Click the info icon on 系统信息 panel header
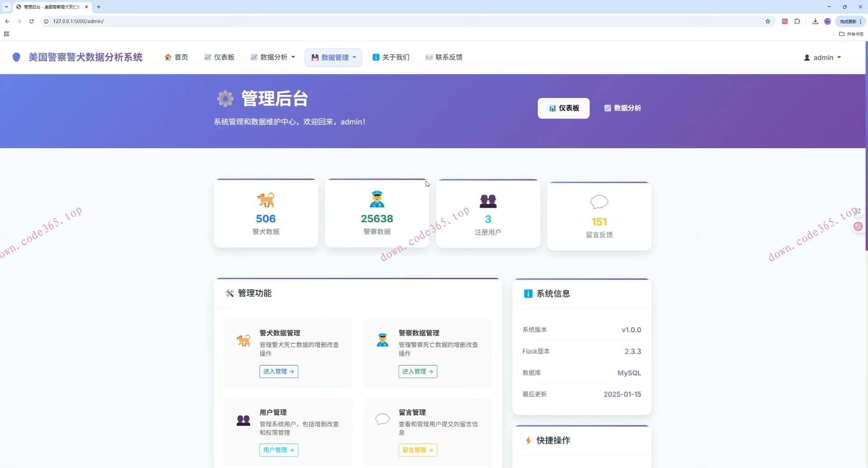Viewport: 868px width, 468px height. click(528, 293)
